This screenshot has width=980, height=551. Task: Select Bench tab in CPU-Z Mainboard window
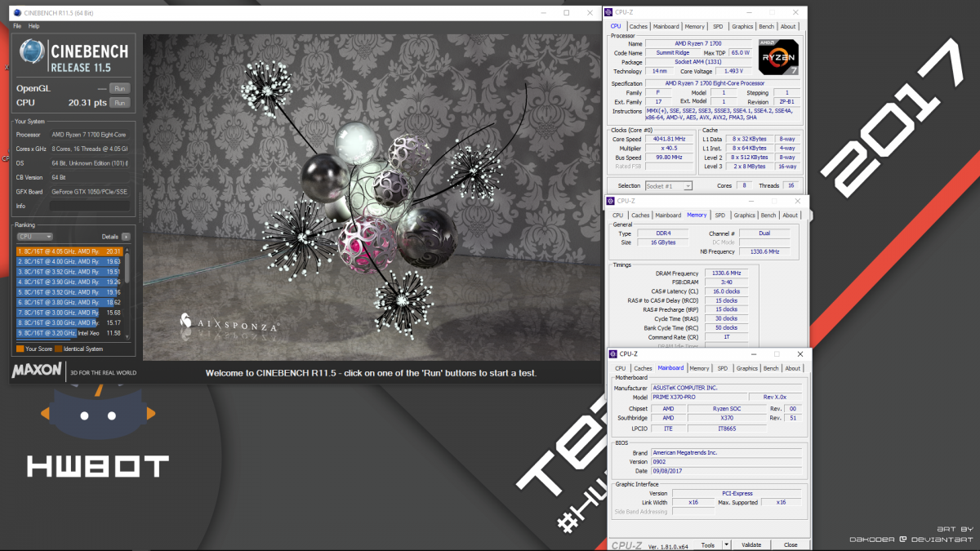tap(771, 368)
